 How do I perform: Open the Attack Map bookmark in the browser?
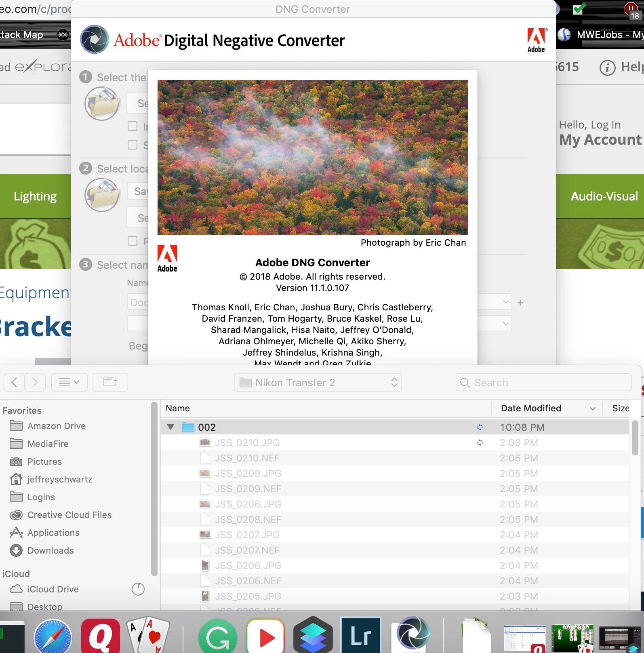(21, 35)
